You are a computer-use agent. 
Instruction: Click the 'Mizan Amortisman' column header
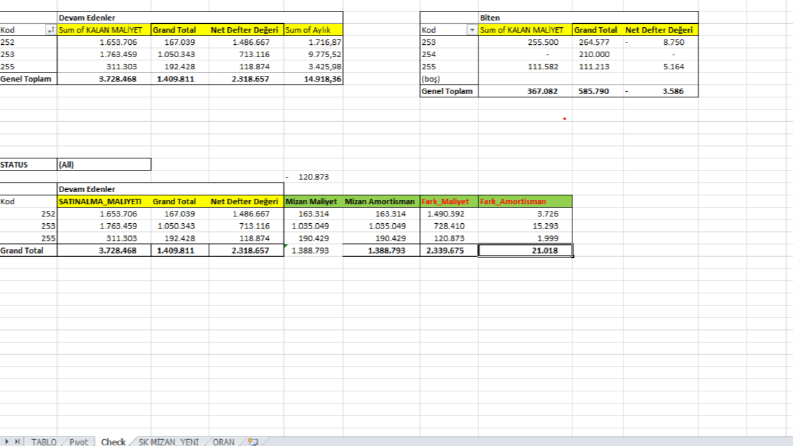tap(381, 201)
